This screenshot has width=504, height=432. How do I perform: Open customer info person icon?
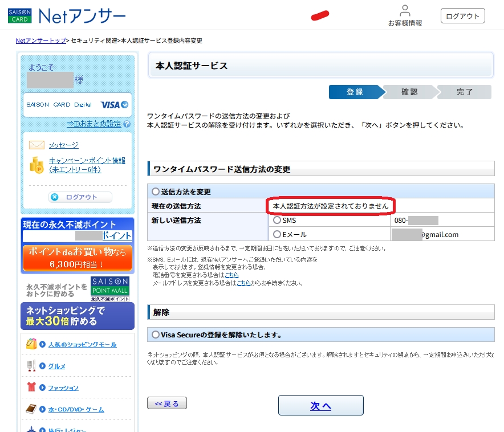(405, 10)
